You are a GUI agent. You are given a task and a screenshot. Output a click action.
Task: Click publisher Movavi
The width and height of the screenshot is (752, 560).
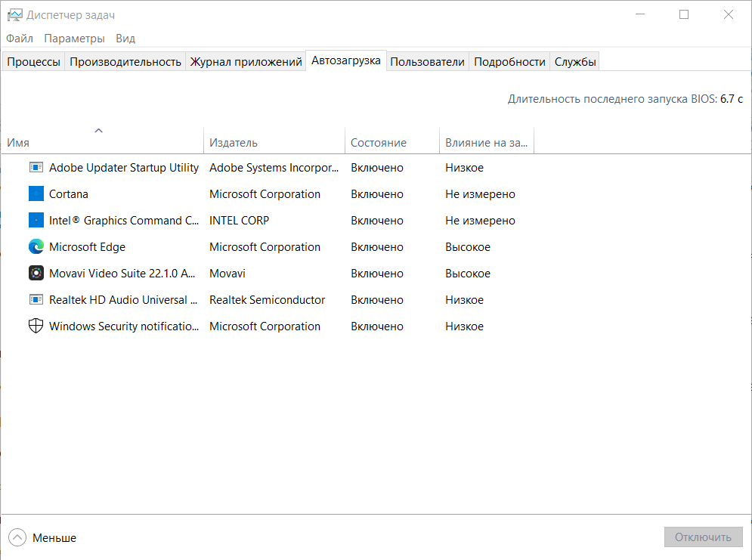(227, 273)
